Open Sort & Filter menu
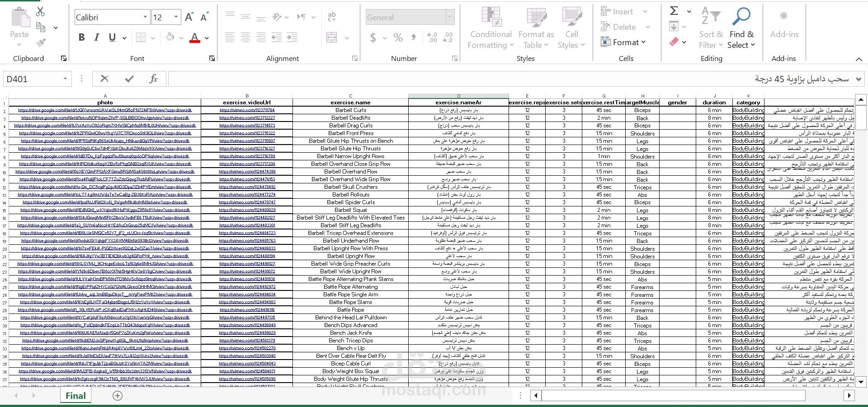The width and height of the screenshot is (868, 407). click(711, 28)
